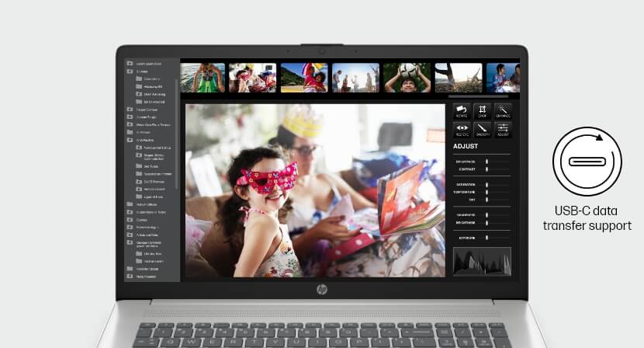Image resolution: width=644 pixels, height=348 pixels.
Task: Select the Rotate tool icon
Action: click(x=462, y=110)
